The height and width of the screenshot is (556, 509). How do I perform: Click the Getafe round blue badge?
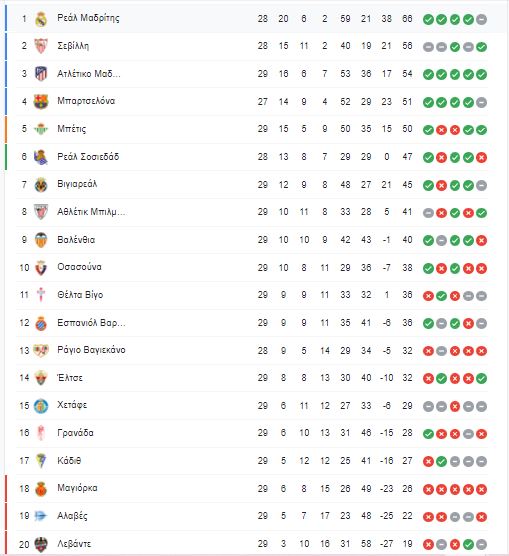click(41, 406)
